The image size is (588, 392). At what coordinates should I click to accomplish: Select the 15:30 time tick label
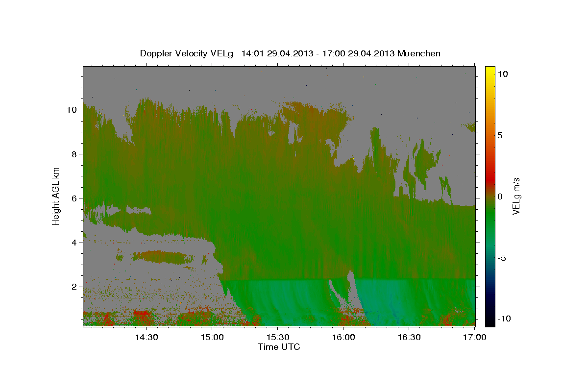coord(277,338)
